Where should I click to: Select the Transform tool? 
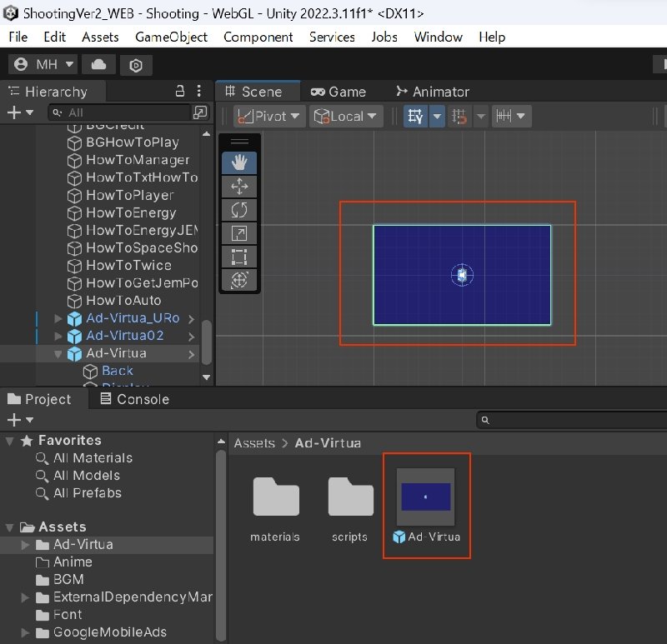click(x=239, y=280)
